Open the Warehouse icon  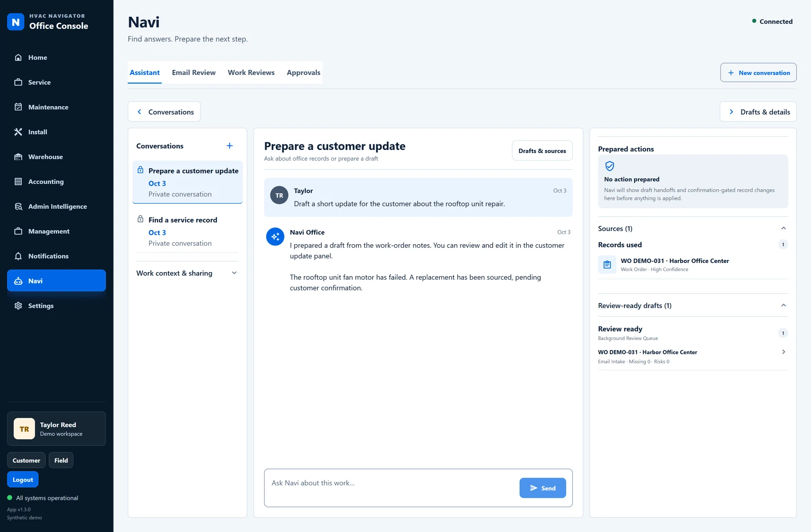pyautogui.click(x=18, y=157)
